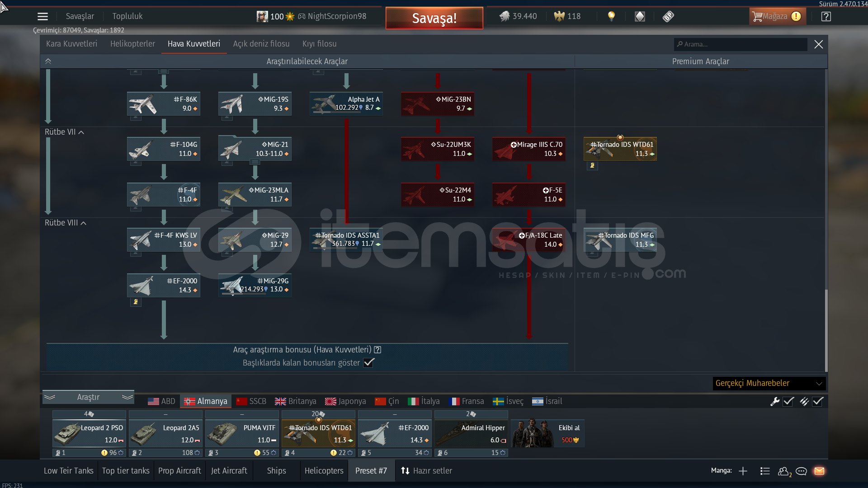The image size is (868, 488).
Task: Select the İsrail nation tab
Action: (547, 401)
